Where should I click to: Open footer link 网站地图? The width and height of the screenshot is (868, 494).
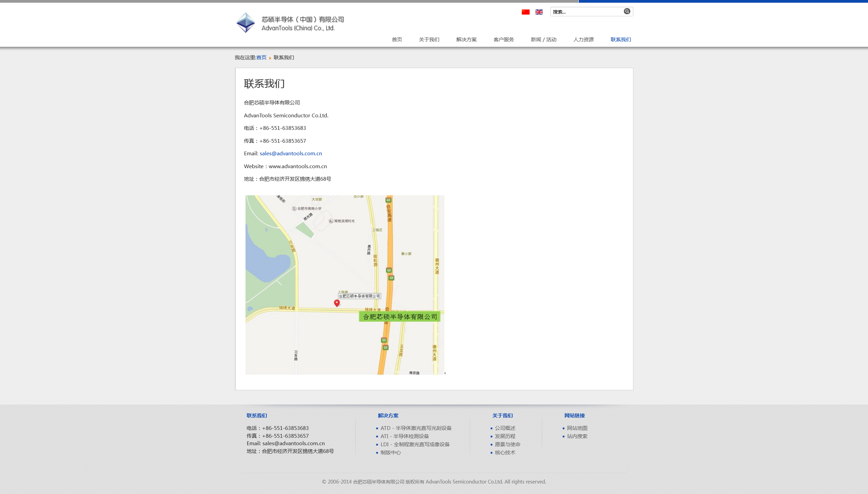click(577, 428)
